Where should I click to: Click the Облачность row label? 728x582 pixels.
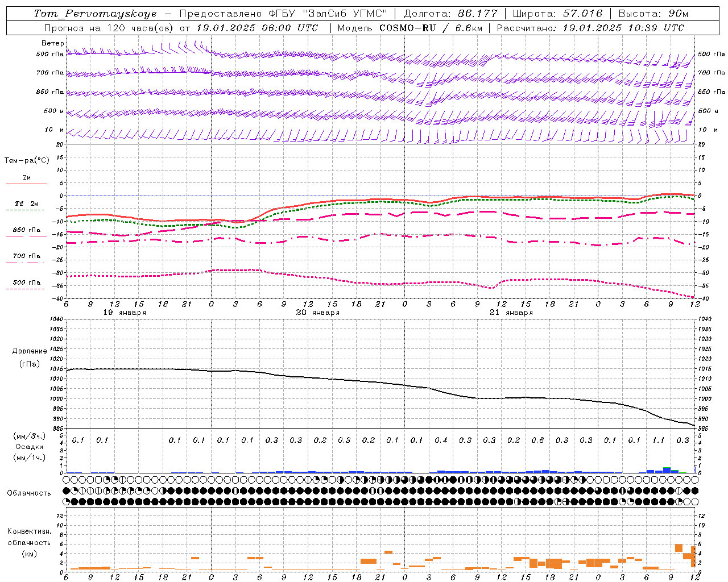29,493
